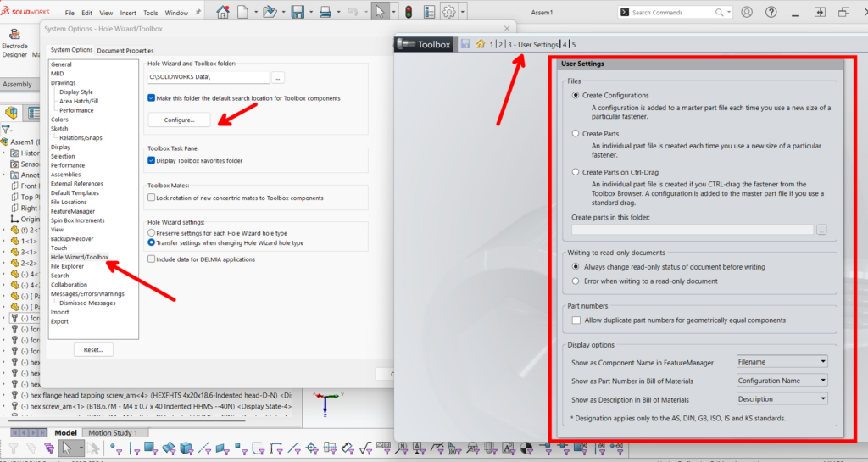Open the Component Name in FeatureManager dropdown

[782, 362]
